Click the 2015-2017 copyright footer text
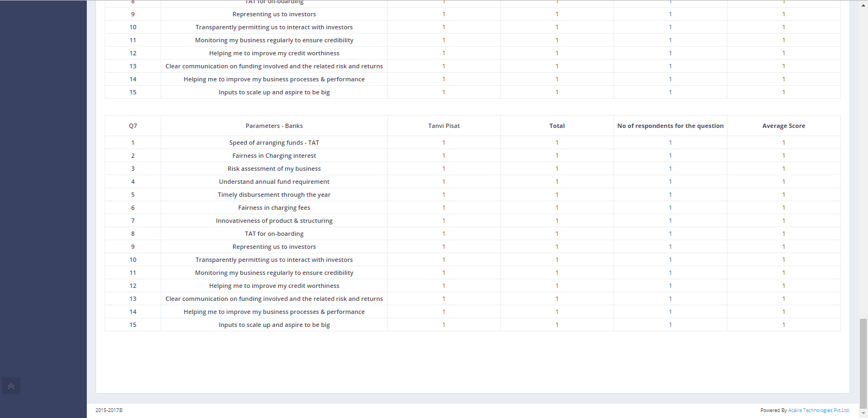Viewport: 868px width, 418px height. pos(109,410)
